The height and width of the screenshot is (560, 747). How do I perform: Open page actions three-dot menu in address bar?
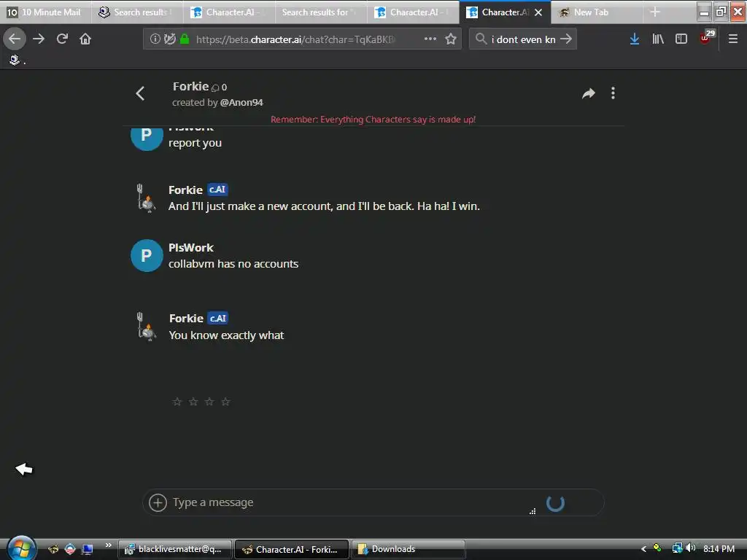click(430, 39)
